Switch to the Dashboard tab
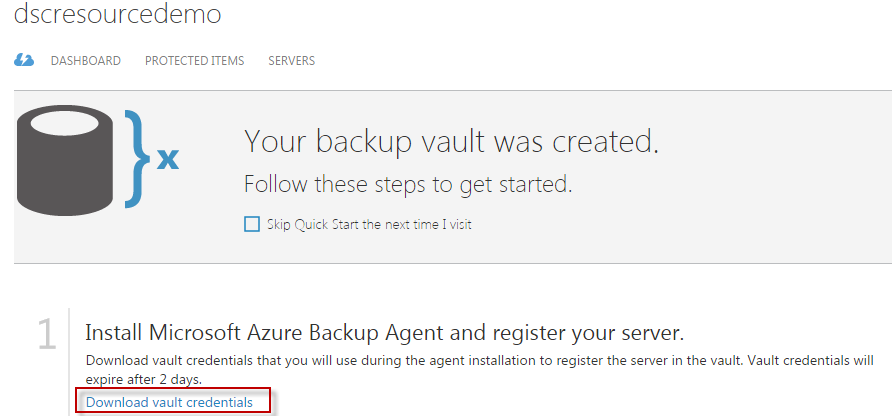The image size is (892, 416). pos(86,61)
